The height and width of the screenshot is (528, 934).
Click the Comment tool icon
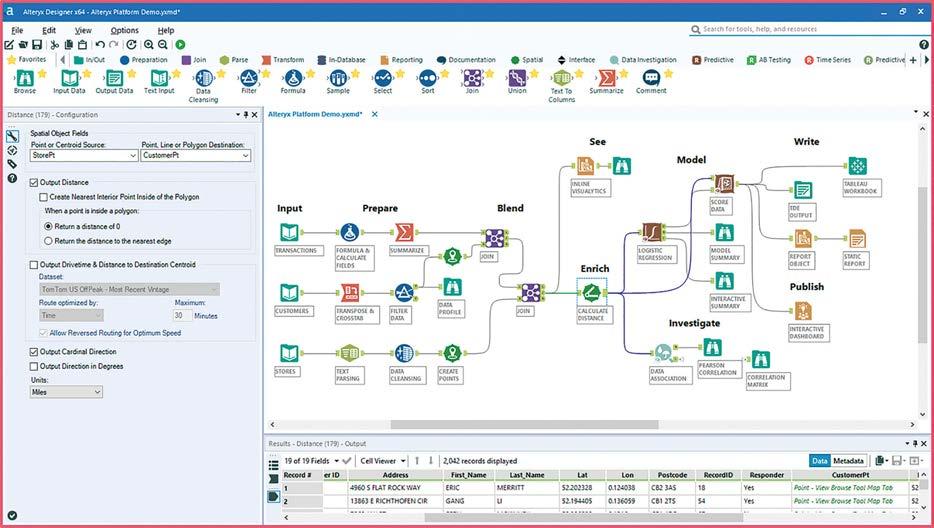pyautogui.click(x=651, y=77)
